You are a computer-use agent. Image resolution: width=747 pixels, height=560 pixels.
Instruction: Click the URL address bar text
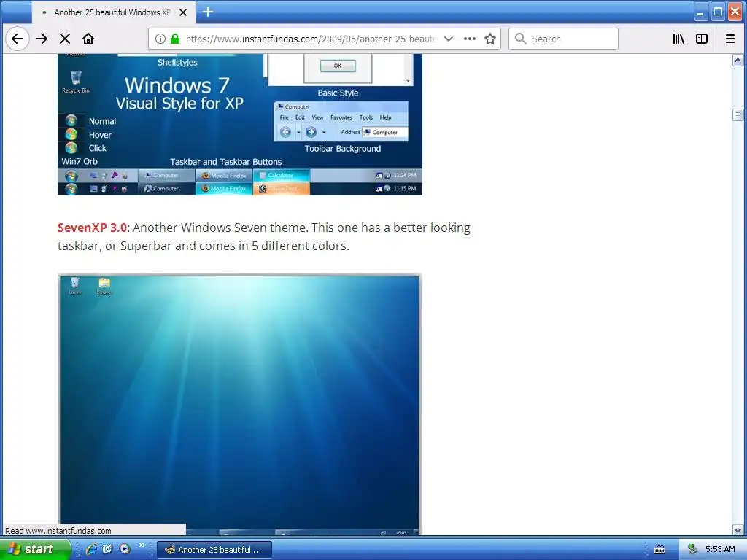tap(311, 39)
